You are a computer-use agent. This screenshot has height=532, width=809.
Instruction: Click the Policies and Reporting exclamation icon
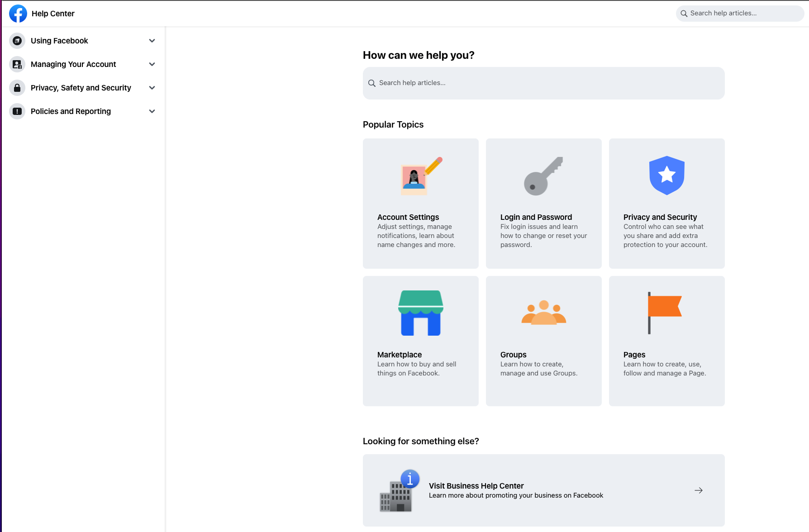pyautogui.click(x=17, y=111)
